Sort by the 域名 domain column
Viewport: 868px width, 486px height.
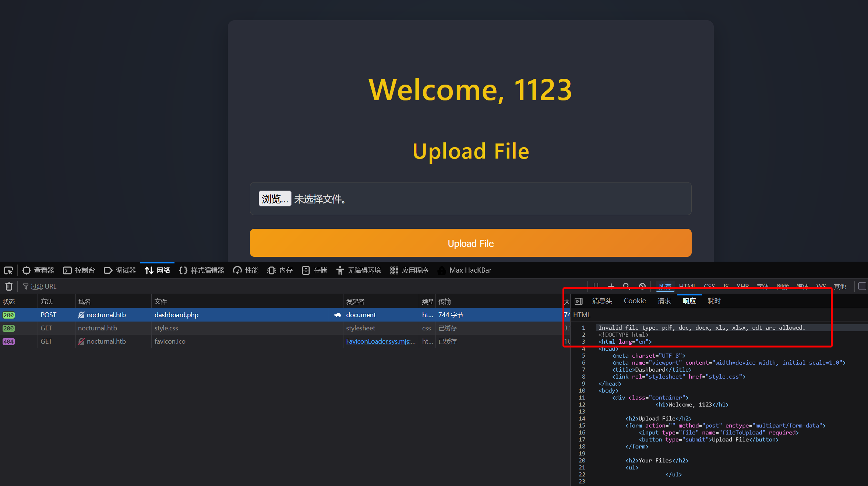click(113, 302)
